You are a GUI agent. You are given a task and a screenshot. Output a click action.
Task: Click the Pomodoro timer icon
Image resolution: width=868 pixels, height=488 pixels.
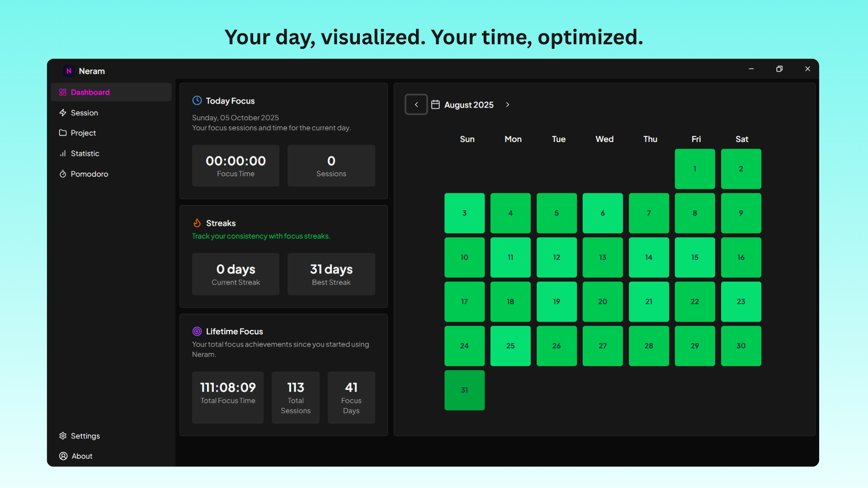coord(63,174)
